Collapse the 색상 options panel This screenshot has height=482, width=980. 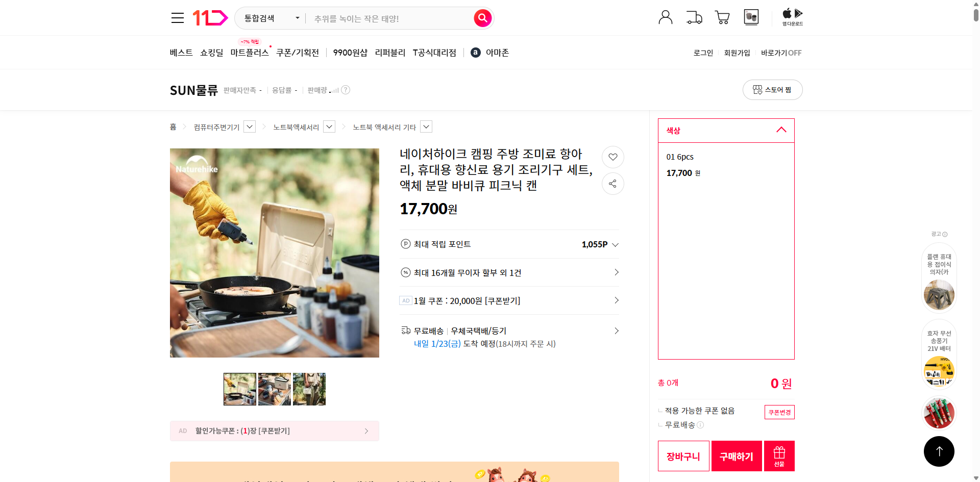click(781, 130)
